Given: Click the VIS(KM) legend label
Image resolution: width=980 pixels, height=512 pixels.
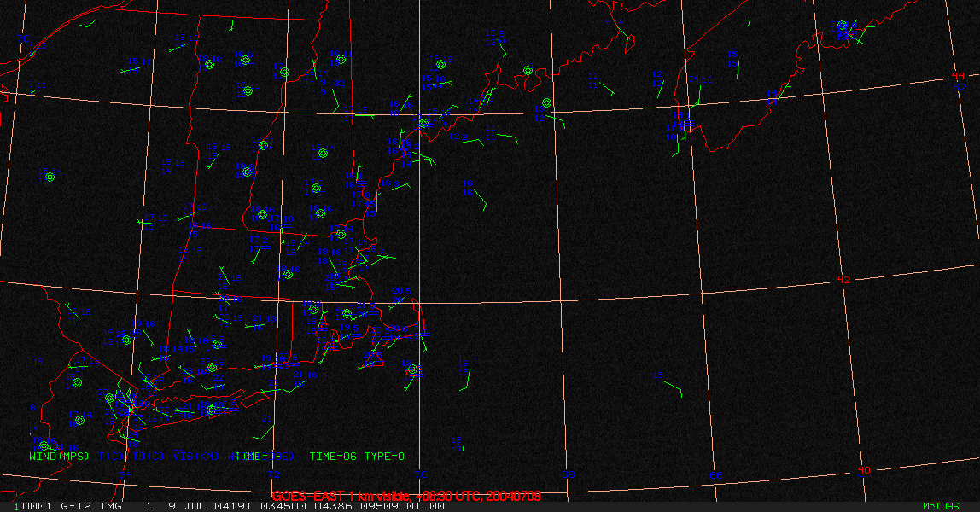Looking at the screenshot, I should (196, 457).
